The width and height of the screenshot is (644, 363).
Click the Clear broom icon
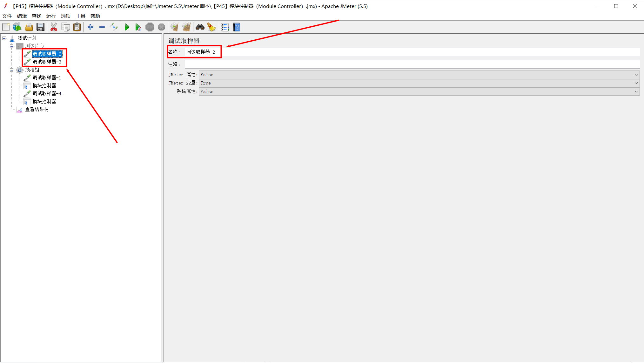174,27
